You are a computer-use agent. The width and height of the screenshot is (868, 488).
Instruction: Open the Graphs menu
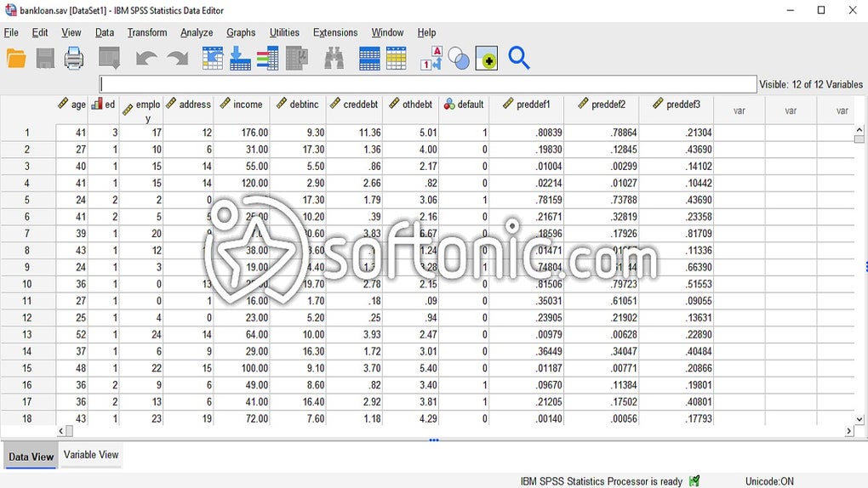pos(241,32)
